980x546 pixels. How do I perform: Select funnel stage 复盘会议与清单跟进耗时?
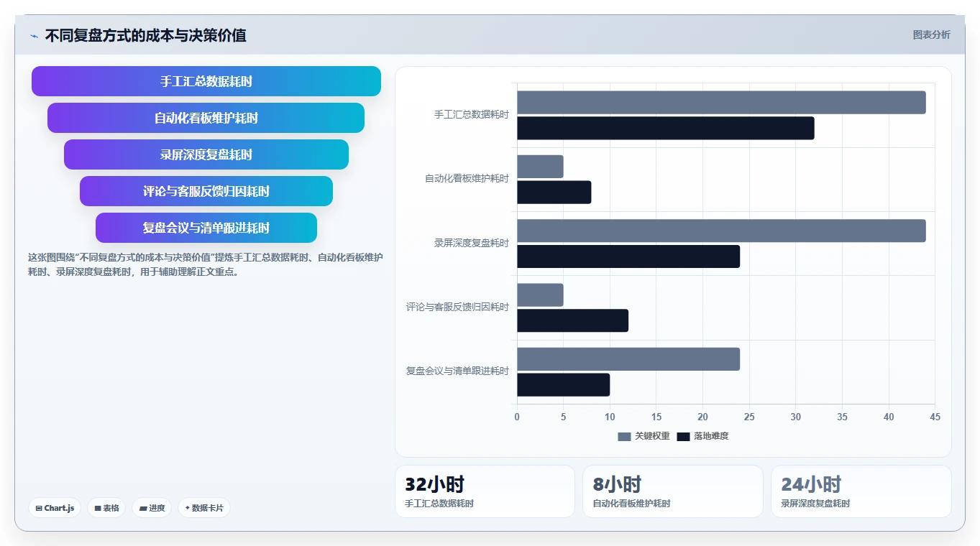pyautogui.click(x=206, y=228)
